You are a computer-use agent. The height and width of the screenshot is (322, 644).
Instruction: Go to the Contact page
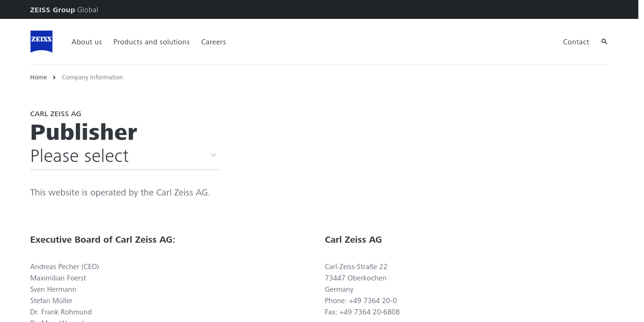pyautogui.click(x=576, y=42)
